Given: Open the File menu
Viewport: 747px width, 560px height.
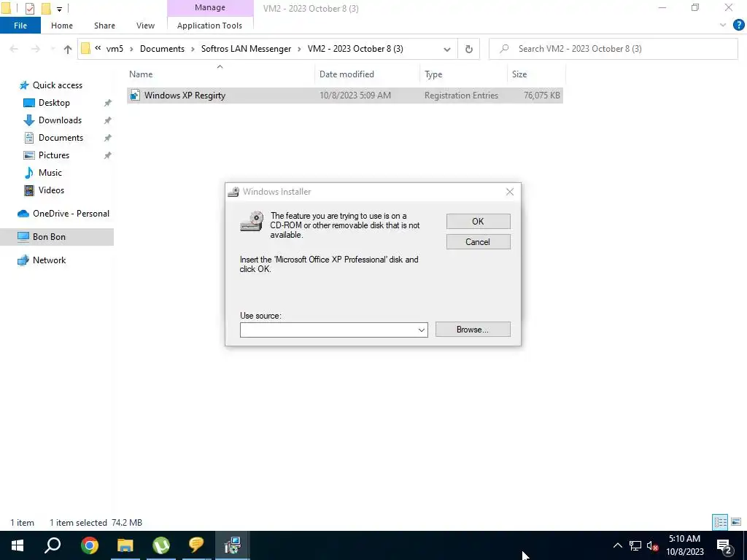Looking at the screenshot, I should (x=20, y=26).
